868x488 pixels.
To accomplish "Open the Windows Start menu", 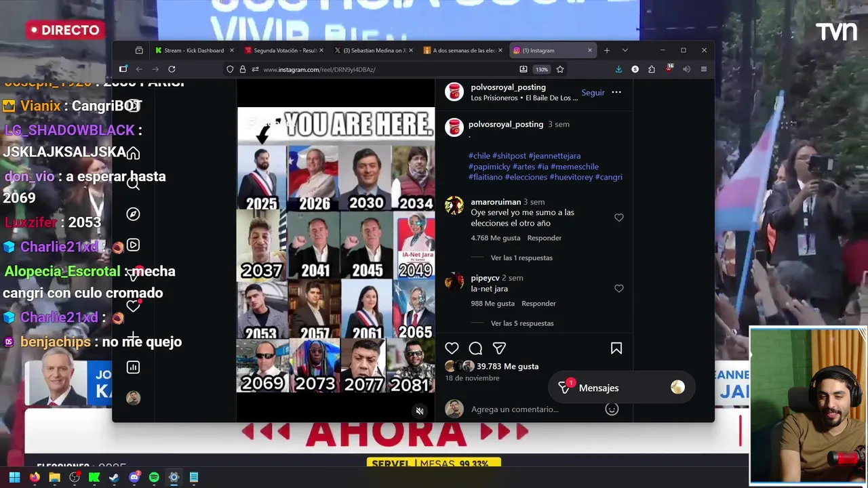I will (14, 477).
